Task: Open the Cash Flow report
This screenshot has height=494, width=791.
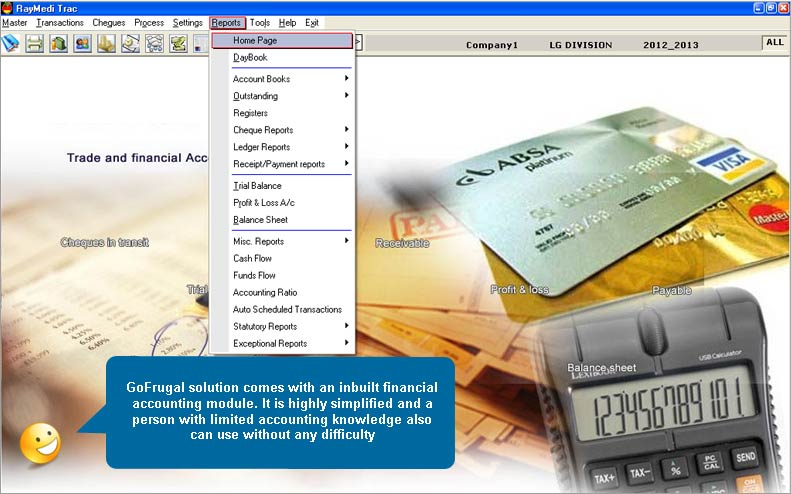Action: click(282, 258)
